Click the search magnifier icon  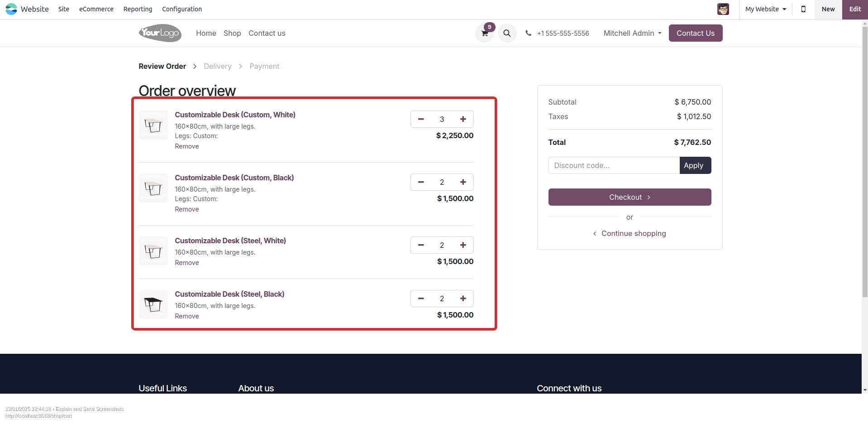coord(507,33)
